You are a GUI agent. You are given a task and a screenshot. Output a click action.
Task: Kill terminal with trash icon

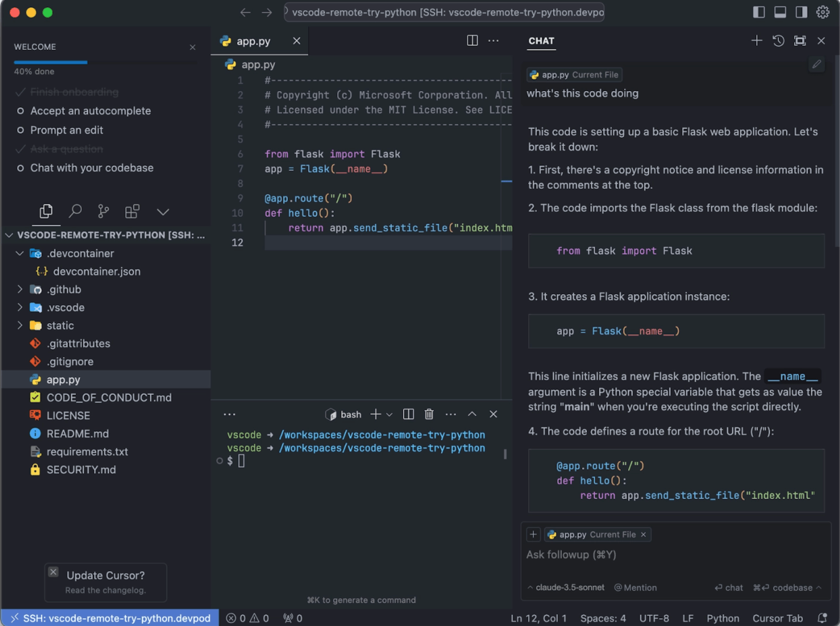[429, 414]
